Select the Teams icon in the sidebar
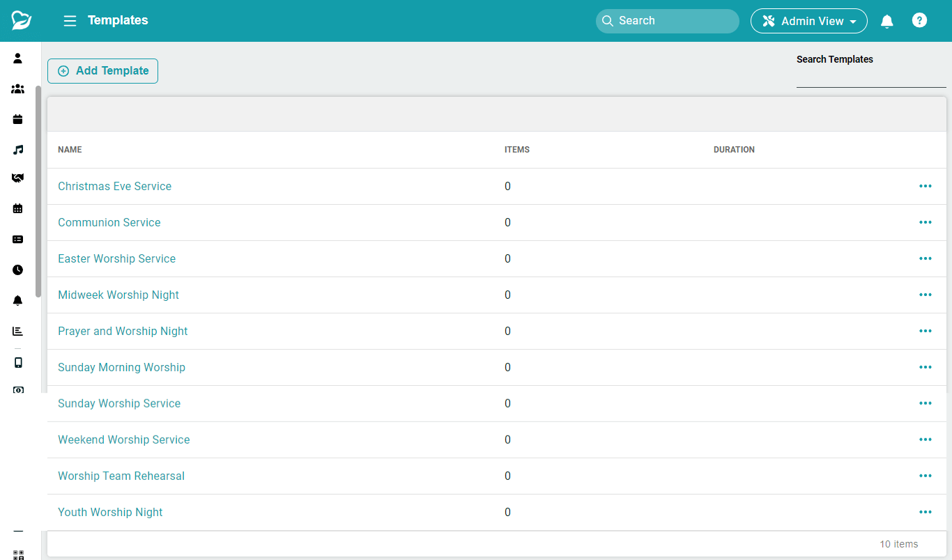Image resolution: width=952 pixels, height=560 pixels. pos(18,89)
